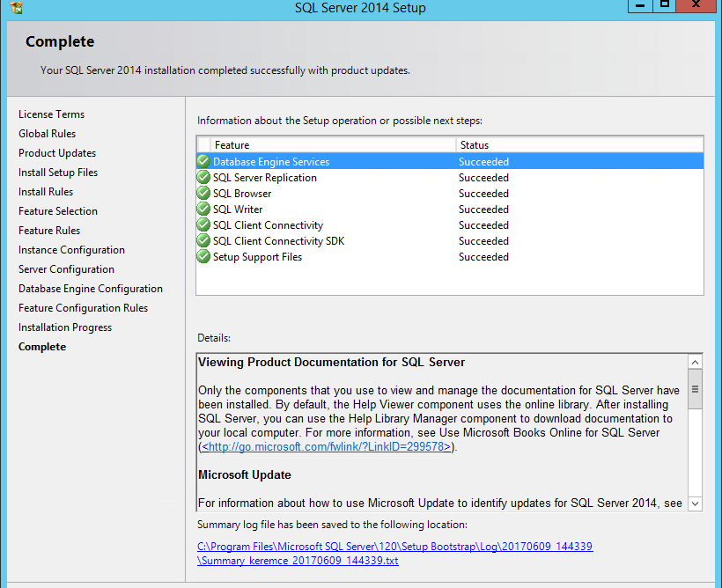Screen dimensions: 722x588
Task: Select Installation Progress in the sidebar
Action: (x=64, y=327)
